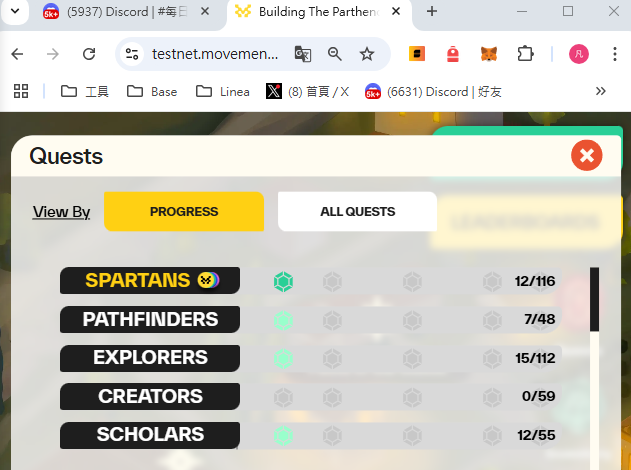Open the X 首頁 bookmark
Viewport: 631px width, 470px height.
tap(307, 92)
